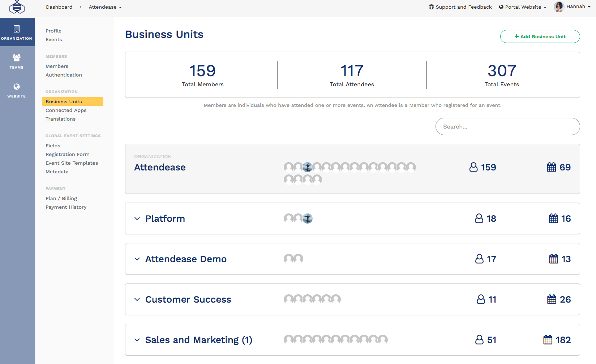Image resolution: width=596 pixels, height=364 pixels.
Task: Click the Add Business Unit button
Action: pyautogui.click(x=540, y=36)
